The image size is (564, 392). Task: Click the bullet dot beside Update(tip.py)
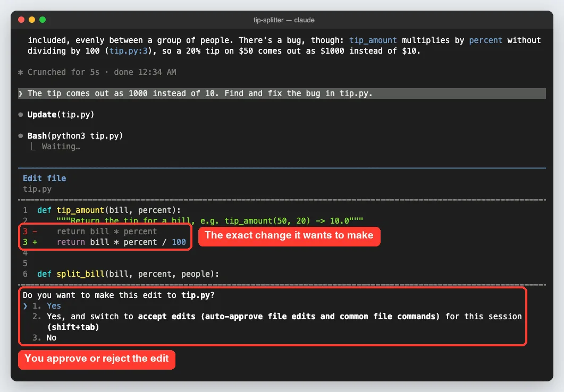point(21,115)
